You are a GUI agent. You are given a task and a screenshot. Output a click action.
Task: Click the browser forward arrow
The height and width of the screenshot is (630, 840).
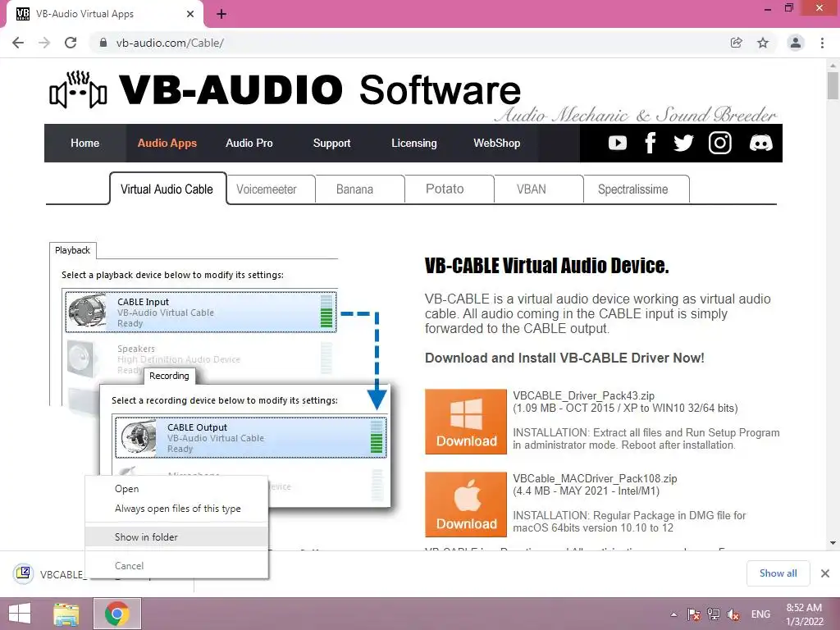click(x=44, y=43)
